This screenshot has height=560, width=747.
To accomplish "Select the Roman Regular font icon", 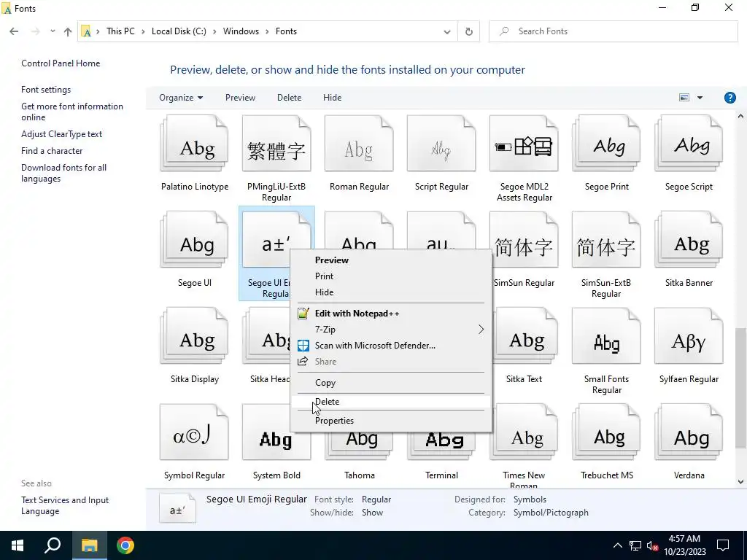I will pyautogui.click(x=359, y=144).
